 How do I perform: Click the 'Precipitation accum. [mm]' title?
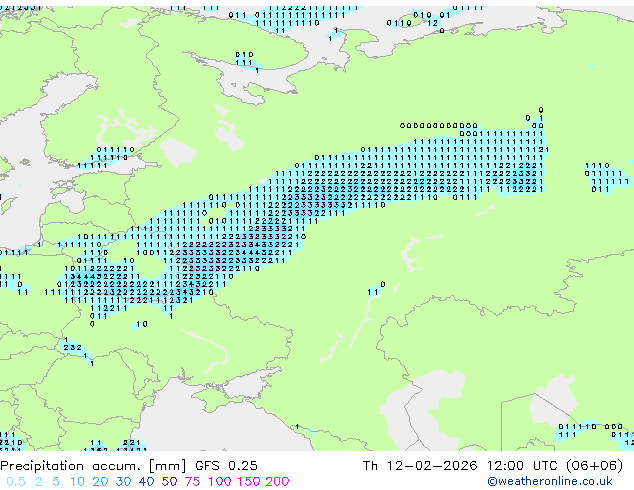coord(93,466)
